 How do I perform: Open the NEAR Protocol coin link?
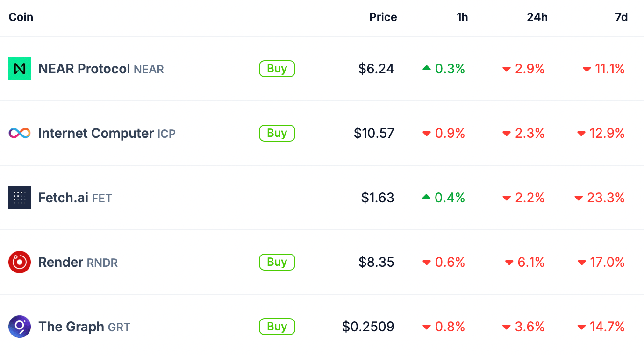pyautogui.click(x=84, y=69)
